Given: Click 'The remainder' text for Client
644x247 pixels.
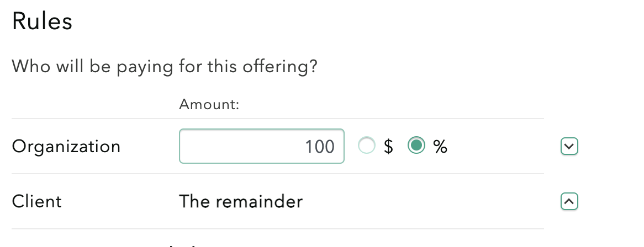Looking at the screenshot, I should click(x=241, y=202).
